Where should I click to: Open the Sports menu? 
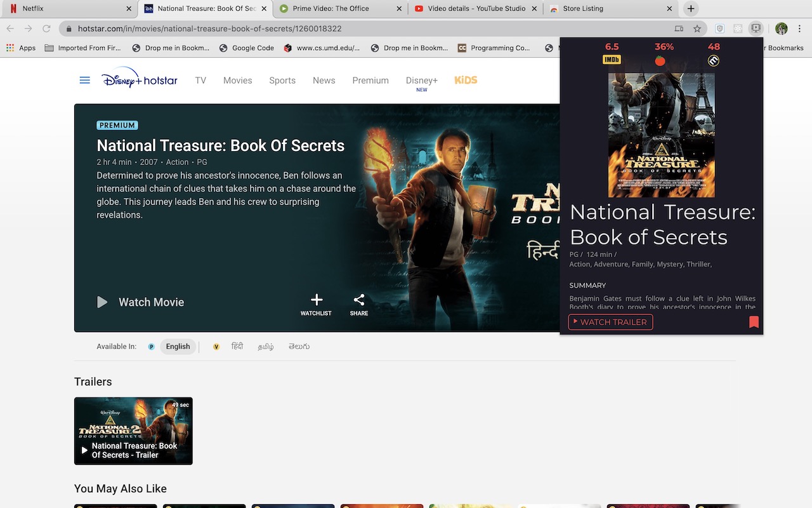point(282,81)
